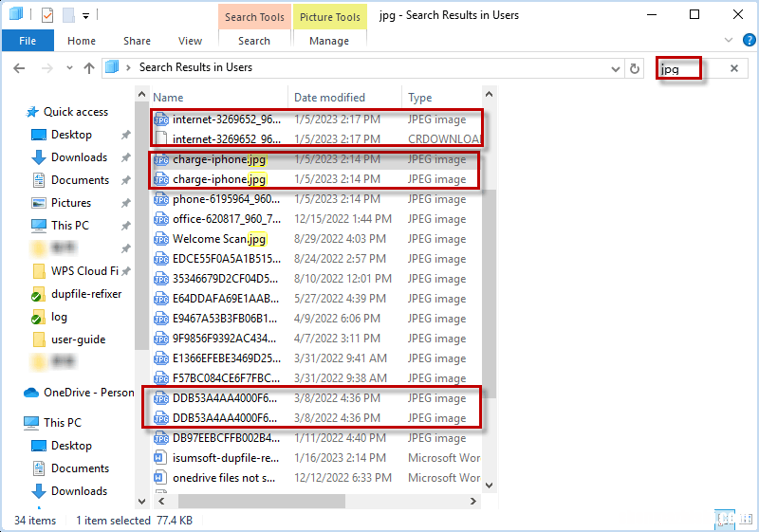This screenshot has height=532, width=759.
Task: Select the 9F9856F9392AC434 image file
Action: click(316, 338)
